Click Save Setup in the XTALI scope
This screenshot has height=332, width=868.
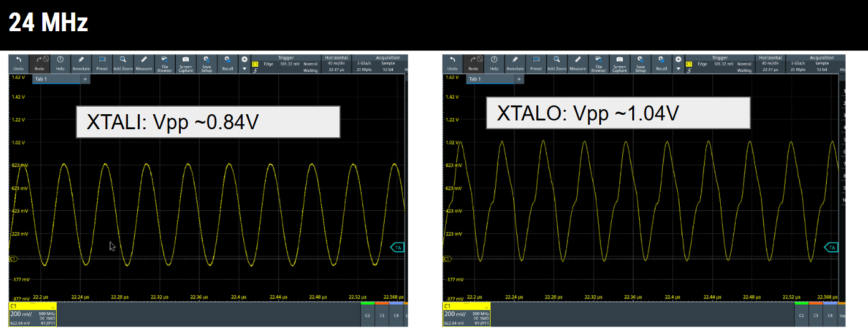(206, 63)
